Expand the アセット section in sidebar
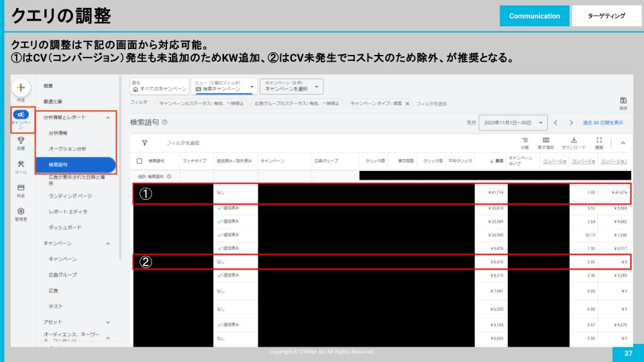This screenshot has height=362, width=644. point(108,322)
